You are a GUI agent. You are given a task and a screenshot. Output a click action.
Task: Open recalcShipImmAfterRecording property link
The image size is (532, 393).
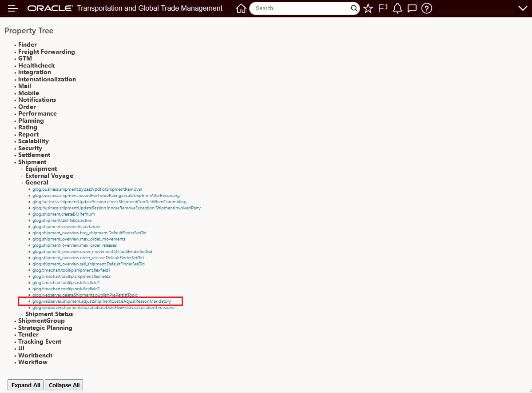click(x=106, y=196)
